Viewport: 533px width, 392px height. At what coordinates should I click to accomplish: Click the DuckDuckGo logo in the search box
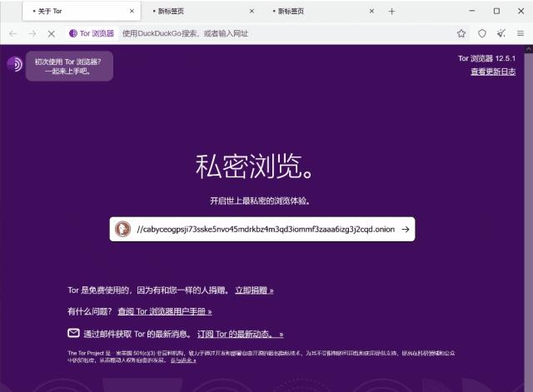122,229
